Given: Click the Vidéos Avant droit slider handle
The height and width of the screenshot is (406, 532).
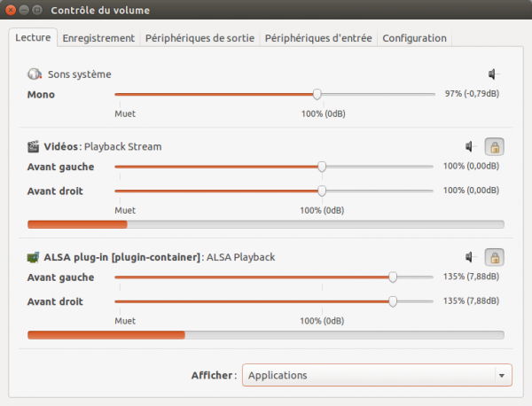Looking at the screenshot, I should pyautogui.click(x=322, y=190).
